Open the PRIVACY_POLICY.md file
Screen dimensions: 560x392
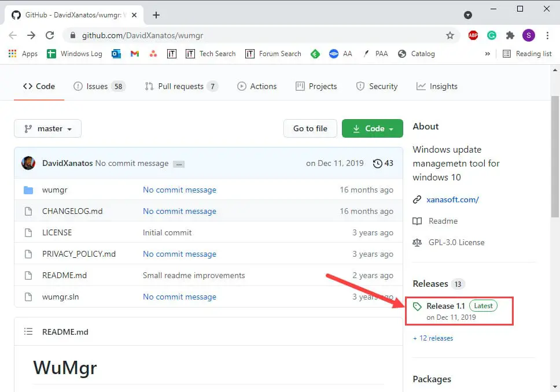[79, 254]
